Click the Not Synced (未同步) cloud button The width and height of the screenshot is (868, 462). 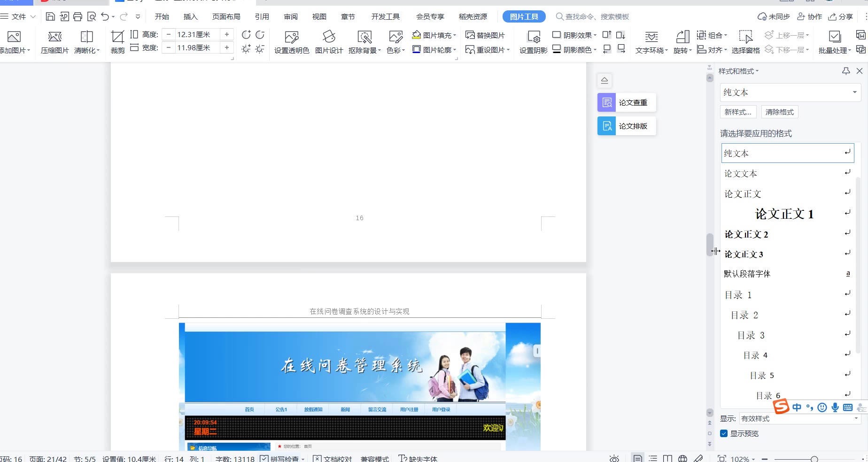point(774,16)
